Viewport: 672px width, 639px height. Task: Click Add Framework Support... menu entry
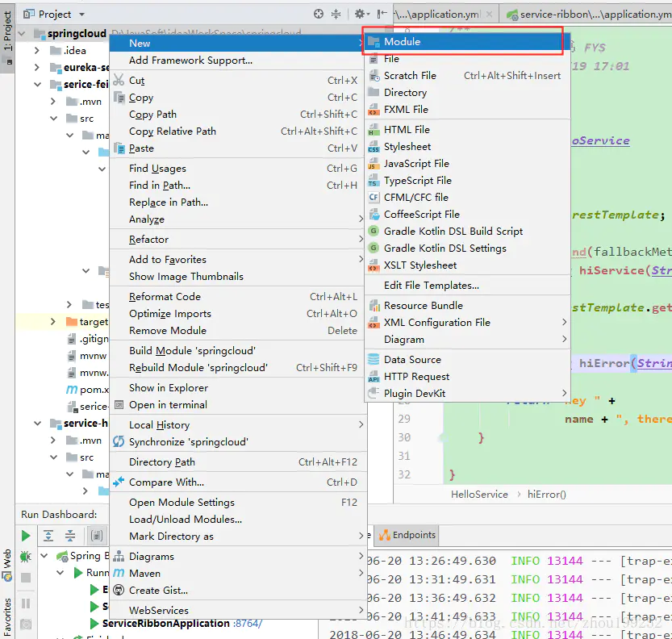(x=190, y=60)
